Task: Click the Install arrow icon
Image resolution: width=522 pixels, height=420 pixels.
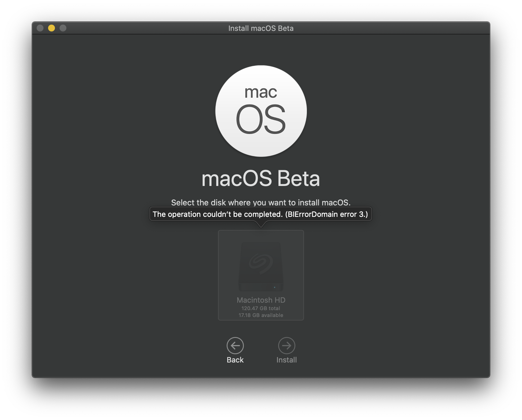Action: (286, 346)
